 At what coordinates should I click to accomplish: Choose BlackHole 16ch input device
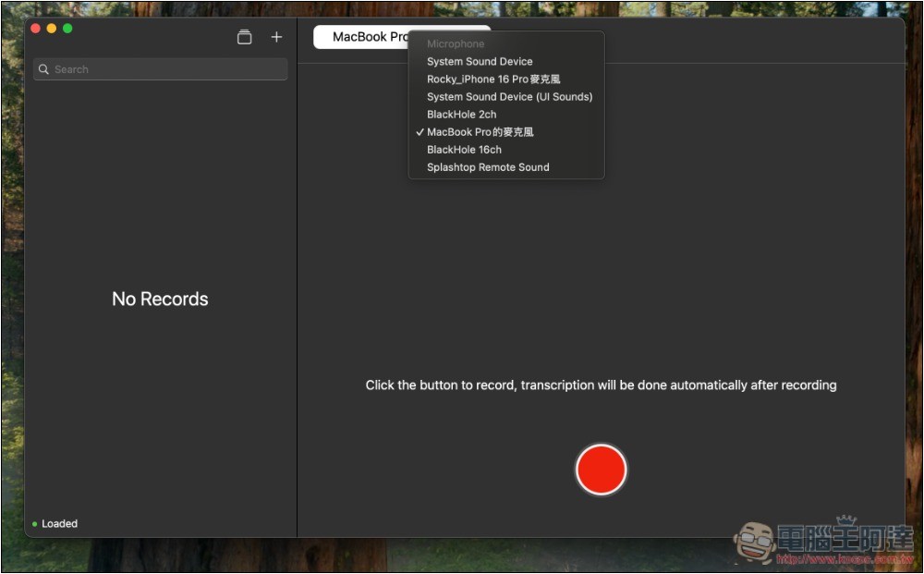click(464, 150)
